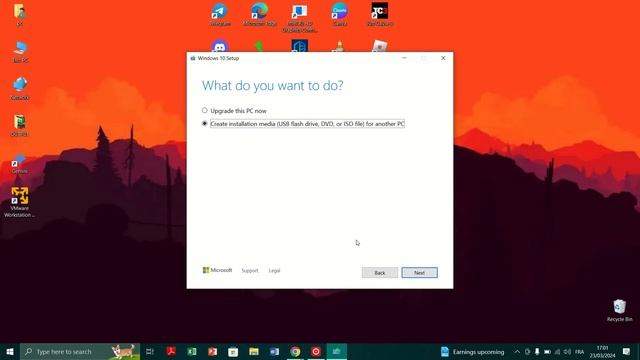Minimize the Windows 10 Setup window
The height and width of the screenshot is (360, 640).
point(404,58)
